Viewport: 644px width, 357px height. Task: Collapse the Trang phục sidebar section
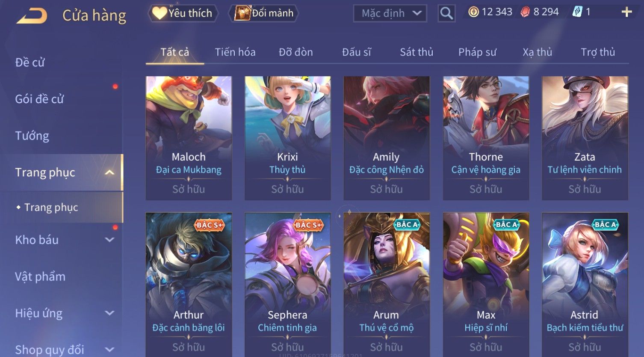pos(110,173)
